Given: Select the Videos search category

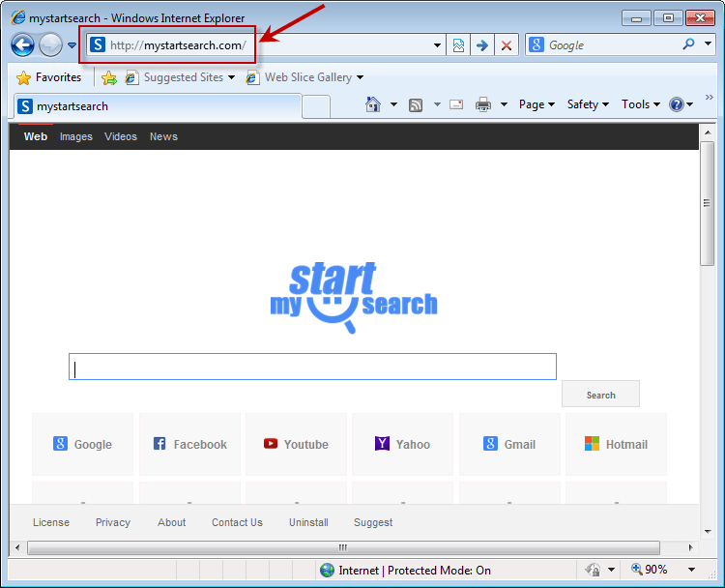Looking at the screenshot, I should tap(121, 136).
